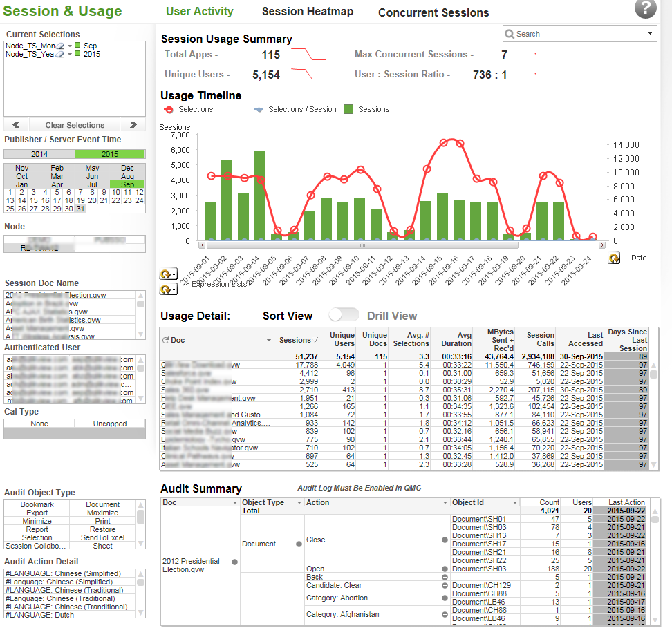Screen dimensions: 672x628
Task: Click the upper cycle group icon below chart
Action: click(168, 274)
